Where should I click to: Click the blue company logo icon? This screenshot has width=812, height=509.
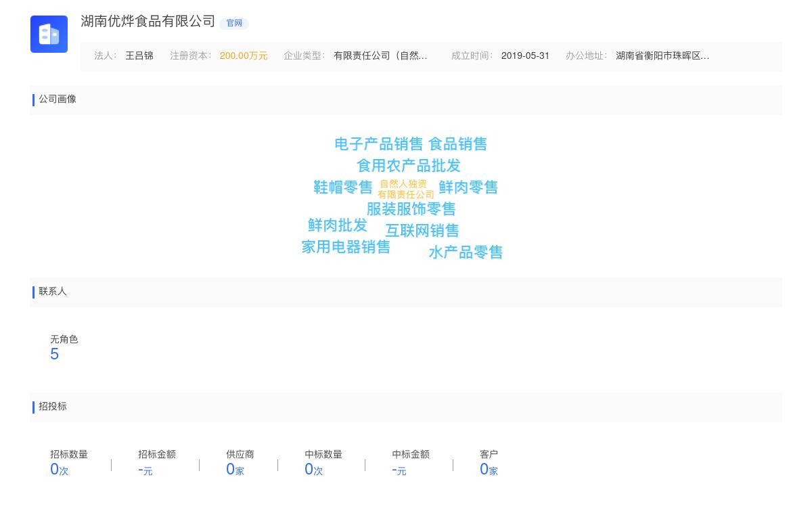[x=49, y=34]
